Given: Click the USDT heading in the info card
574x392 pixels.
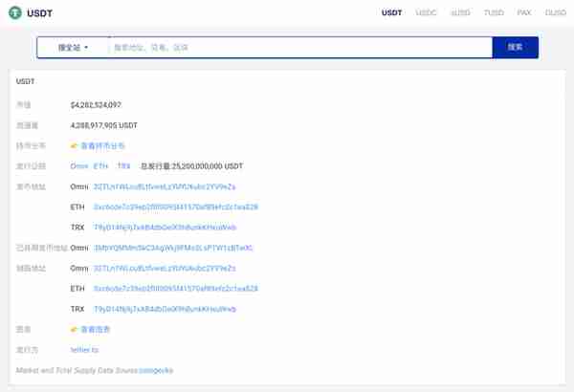Looking at the screenshot, I should [25, 81].
